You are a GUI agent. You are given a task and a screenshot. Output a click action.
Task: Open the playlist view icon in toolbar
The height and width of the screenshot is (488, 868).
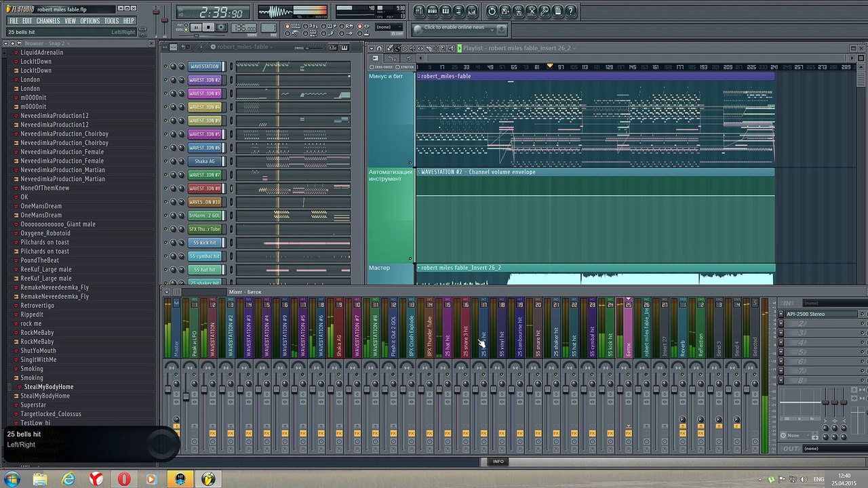click(x=419, y=12)
